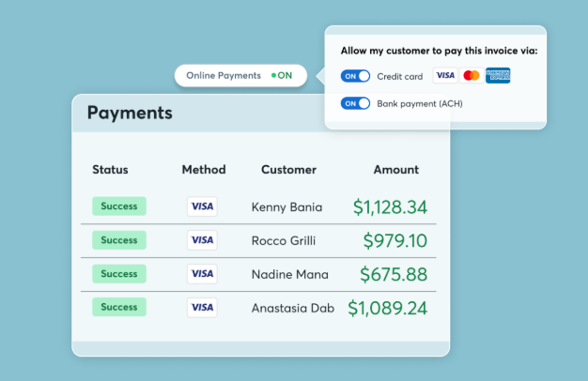Sort by the Amount column header
This screenshot has width=588, height=381.
pyautogui.click(x=395, y=170)
